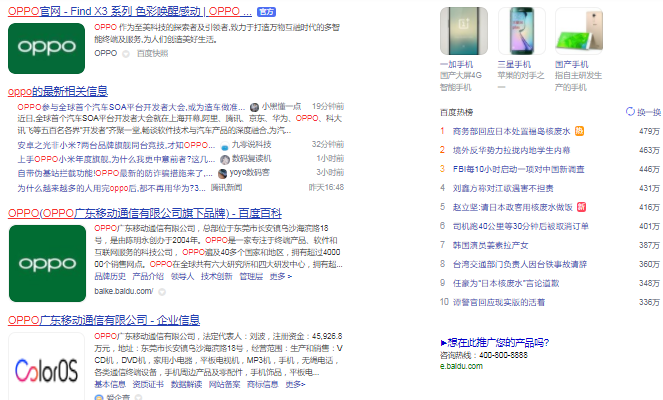Open the 国产手机 text link
This screenshot has width=663, height=400.
pos(571,65)
